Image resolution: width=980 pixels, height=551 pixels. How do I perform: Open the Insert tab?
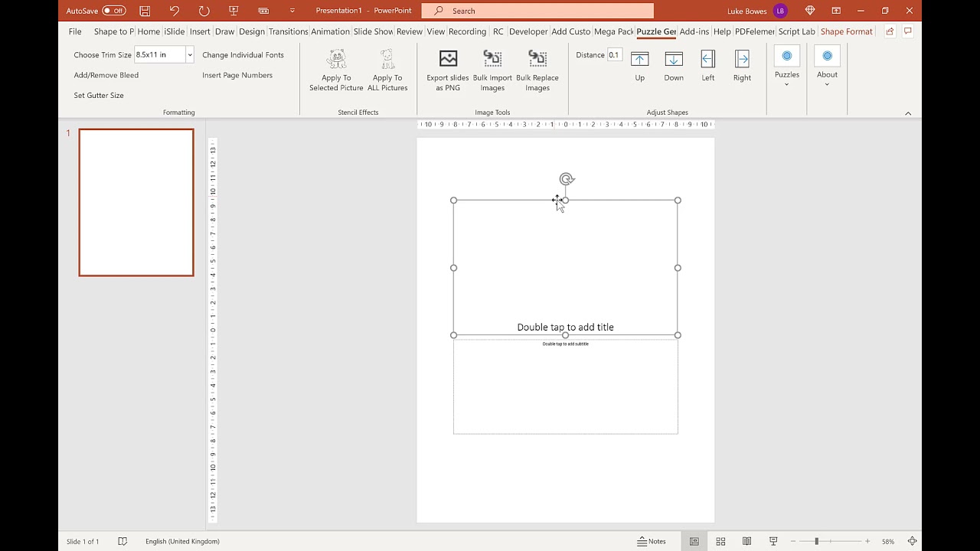[200, 31]
